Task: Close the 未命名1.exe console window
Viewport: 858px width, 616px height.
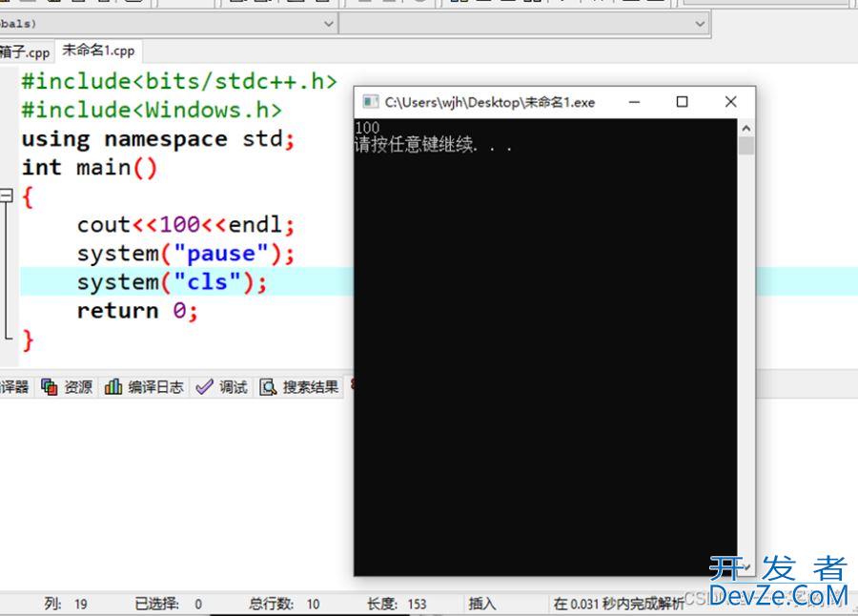Action: click(x=730, y=102)
